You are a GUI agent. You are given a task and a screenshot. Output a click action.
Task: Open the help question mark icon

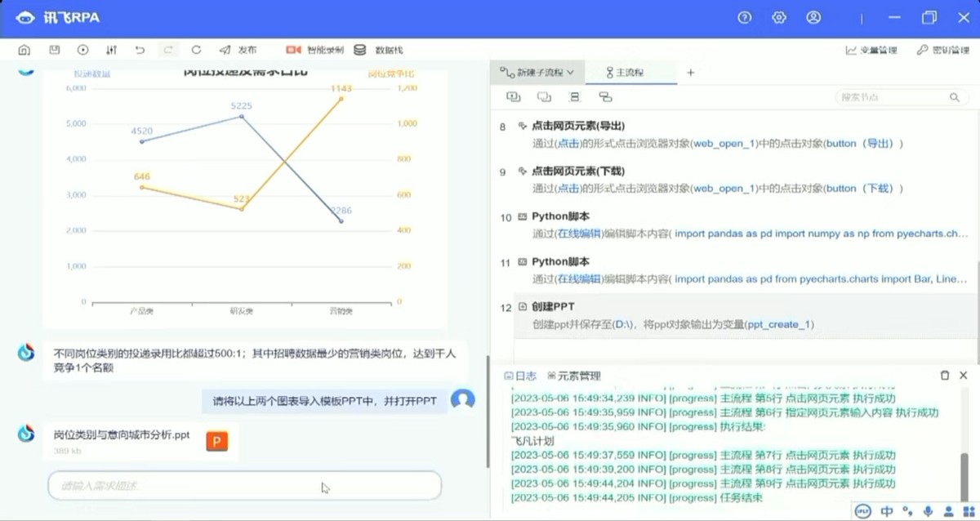(x=744, y=17)
